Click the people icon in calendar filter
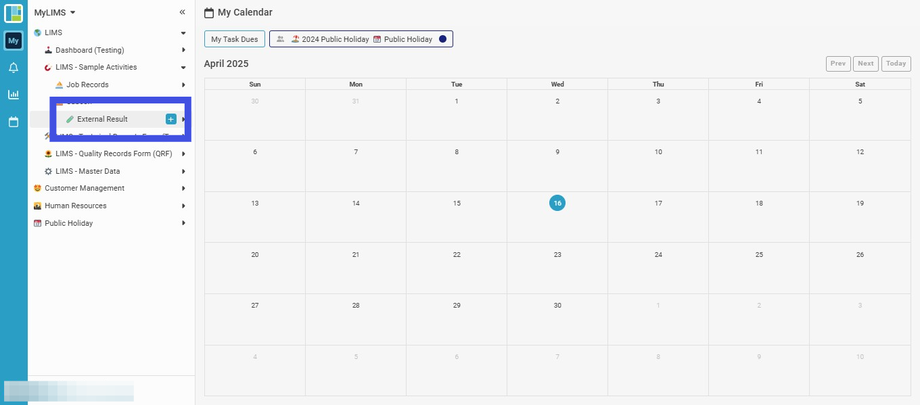920x405 pixels. coord(280,39)
